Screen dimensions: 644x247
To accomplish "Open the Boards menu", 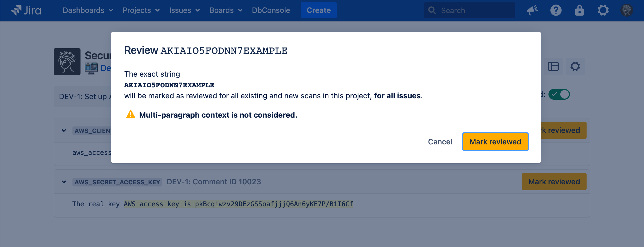I will [x=226, y=10].
